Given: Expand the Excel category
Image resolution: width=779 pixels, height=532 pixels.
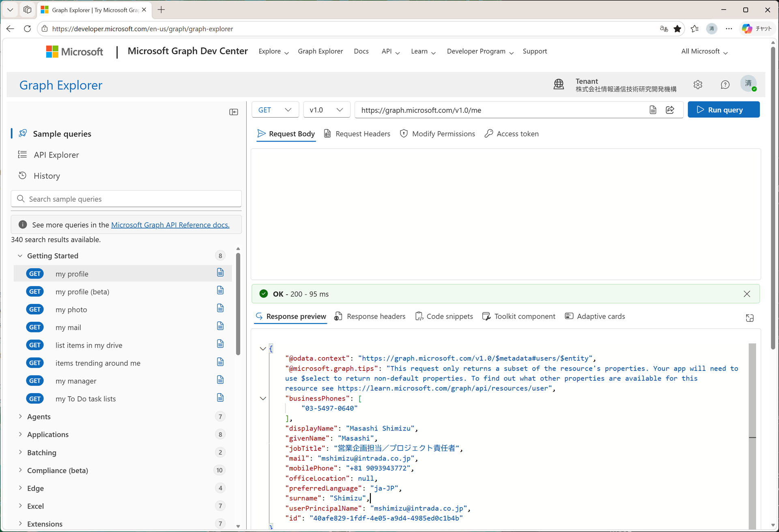Looking at the screenshot, I should [x=20, y=506].
